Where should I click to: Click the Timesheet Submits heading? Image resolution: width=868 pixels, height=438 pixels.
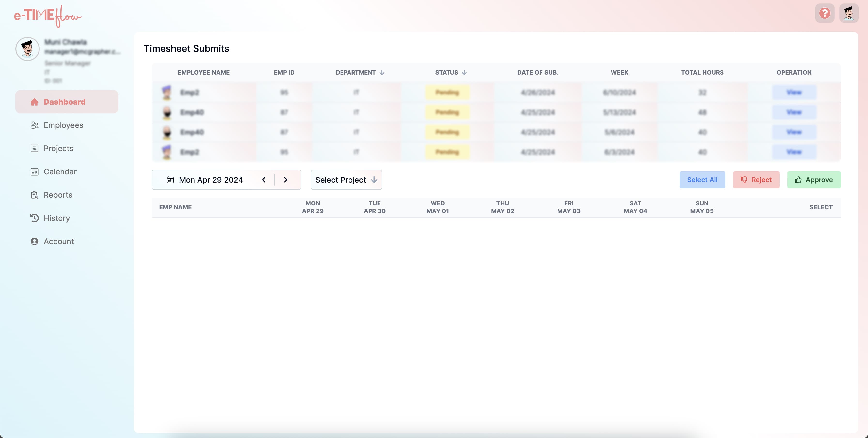[186, 48]
